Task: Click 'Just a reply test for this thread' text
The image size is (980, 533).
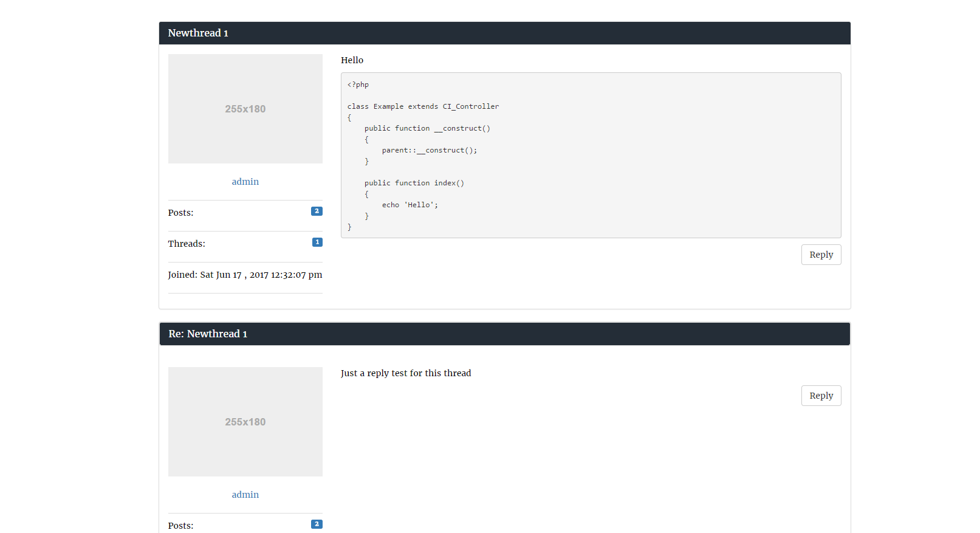Action: tap(406, 373)
